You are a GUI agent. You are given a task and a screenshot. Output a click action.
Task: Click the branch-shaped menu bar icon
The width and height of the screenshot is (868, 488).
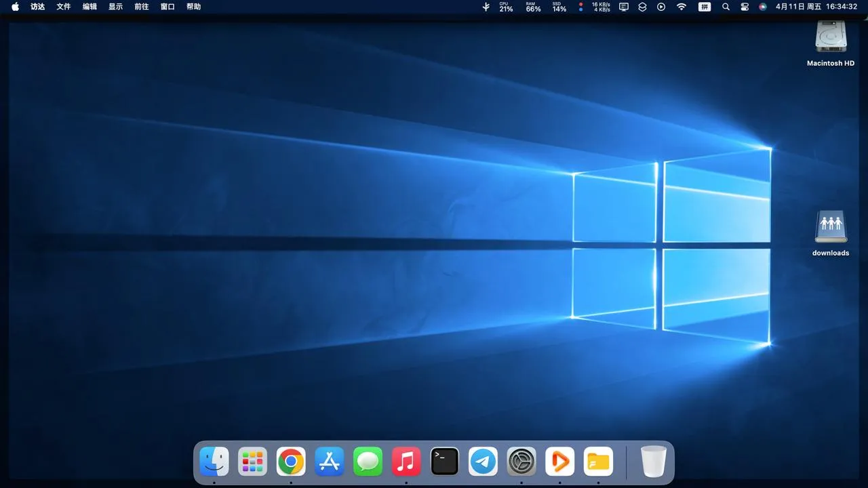click(x=486, y=7)
